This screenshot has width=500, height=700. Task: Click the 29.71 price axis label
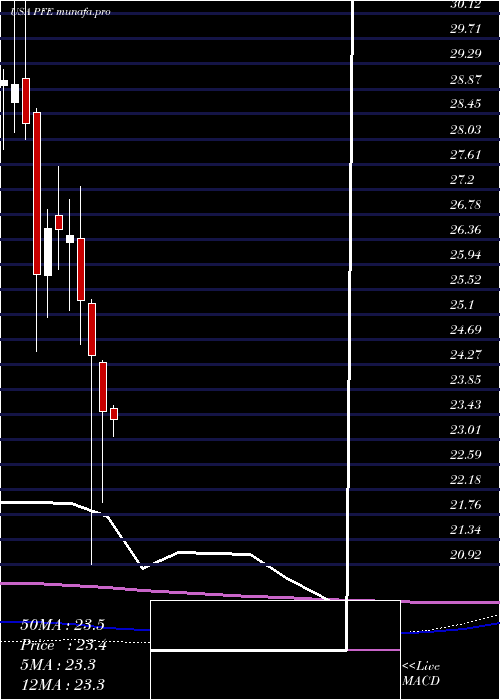(466, 29)
